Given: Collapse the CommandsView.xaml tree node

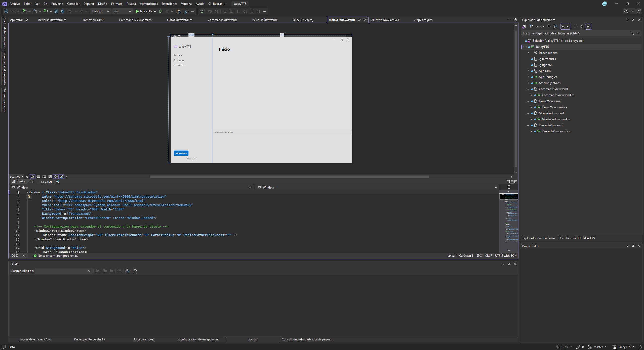Looking at the screenshot, I should pos(528,89).
